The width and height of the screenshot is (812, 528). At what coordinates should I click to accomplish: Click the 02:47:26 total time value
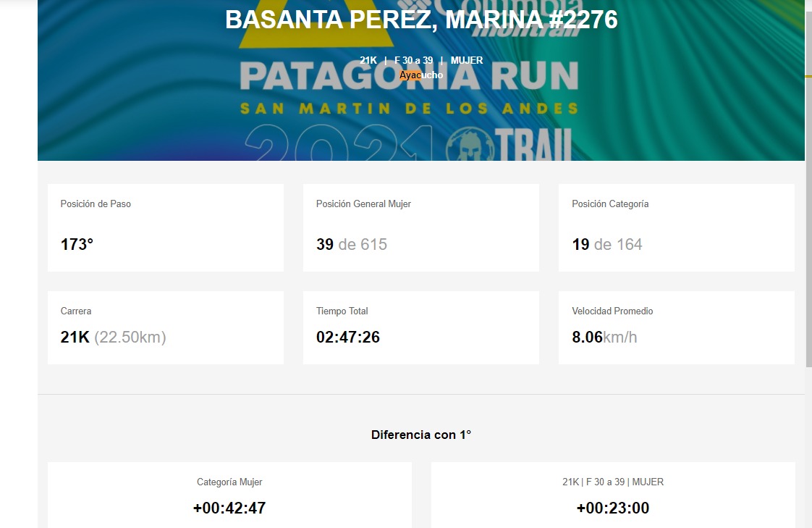[348, 337]
